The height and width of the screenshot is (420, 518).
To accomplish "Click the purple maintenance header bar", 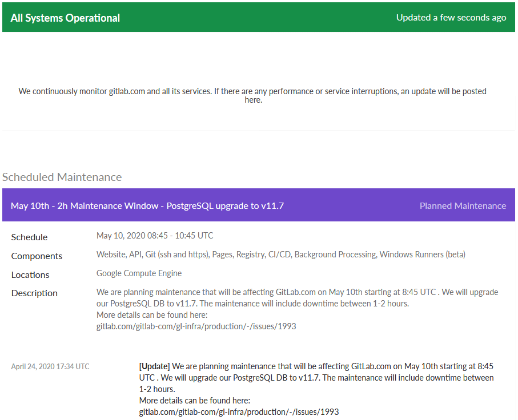I will coord(343,205).
